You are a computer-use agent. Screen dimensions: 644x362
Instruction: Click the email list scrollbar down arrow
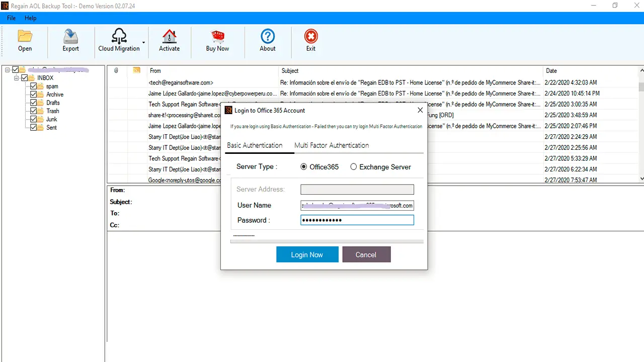click(641, 178)
